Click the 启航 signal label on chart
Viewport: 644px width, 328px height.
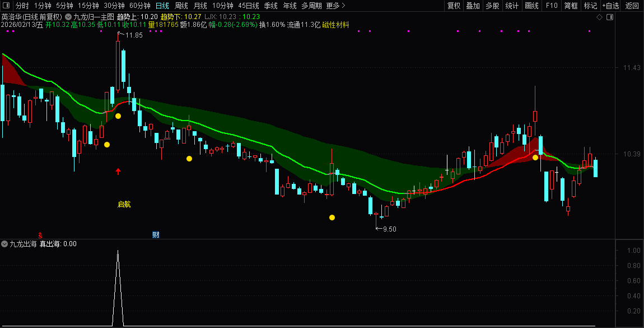[124, 204]
